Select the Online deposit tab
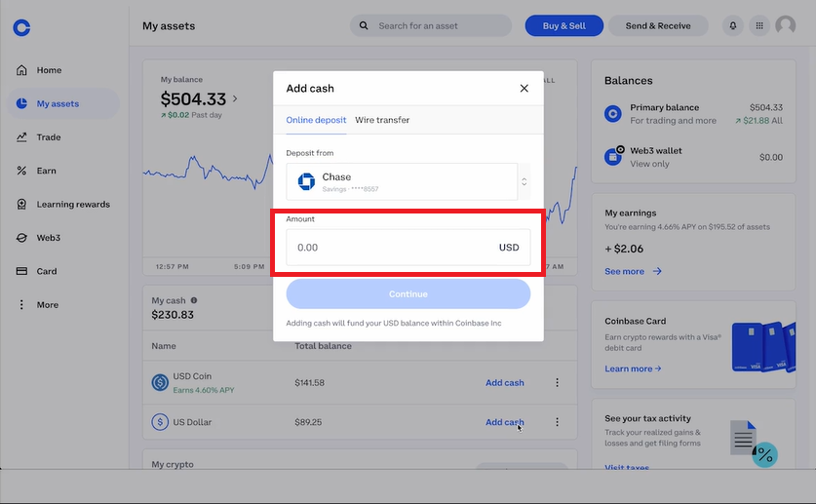This screenshot has width=816, height=504. point(316,120)
